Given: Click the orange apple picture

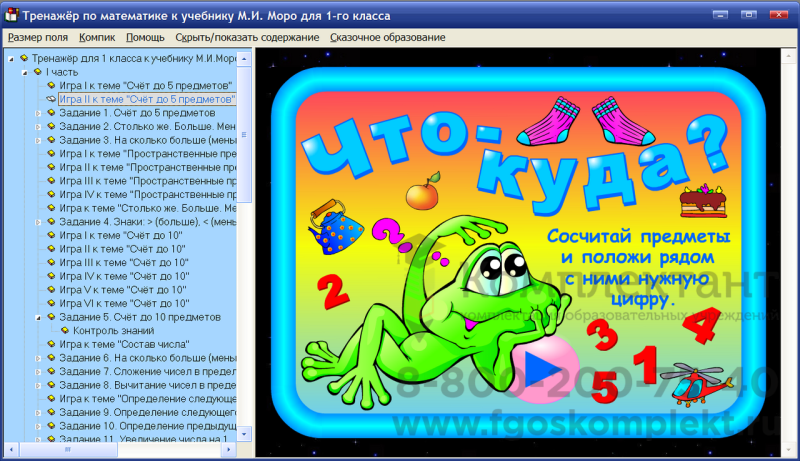Looking at the screenshot, I should (423, 191).
